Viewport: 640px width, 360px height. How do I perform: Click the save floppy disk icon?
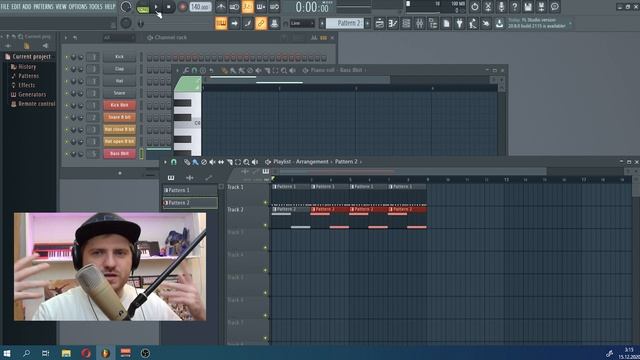click(528, 7)
